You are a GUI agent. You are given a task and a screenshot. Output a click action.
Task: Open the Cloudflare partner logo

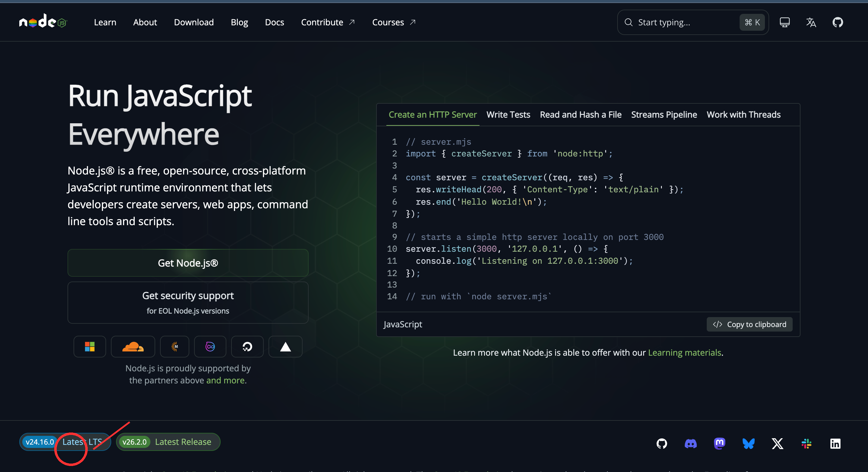133,346
